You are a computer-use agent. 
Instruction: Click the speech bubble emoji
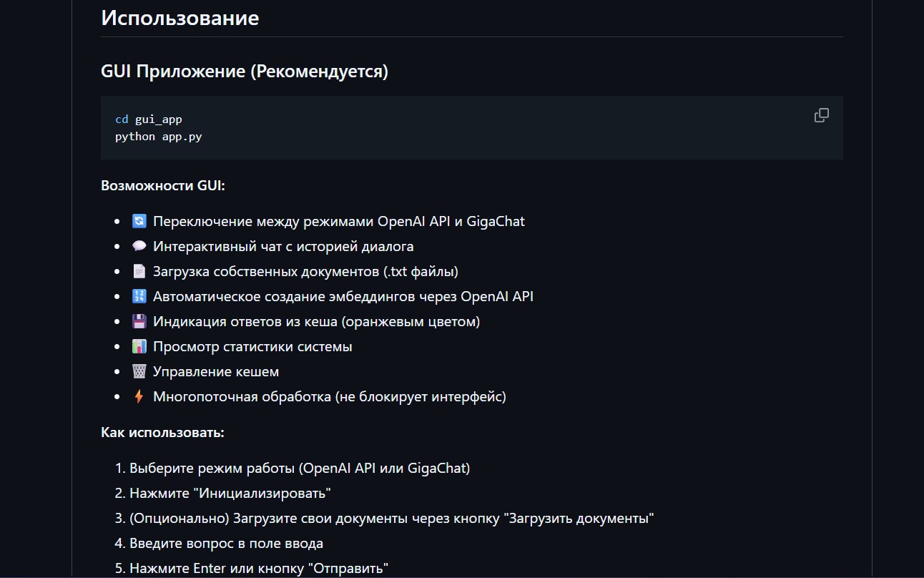[139, 246]
